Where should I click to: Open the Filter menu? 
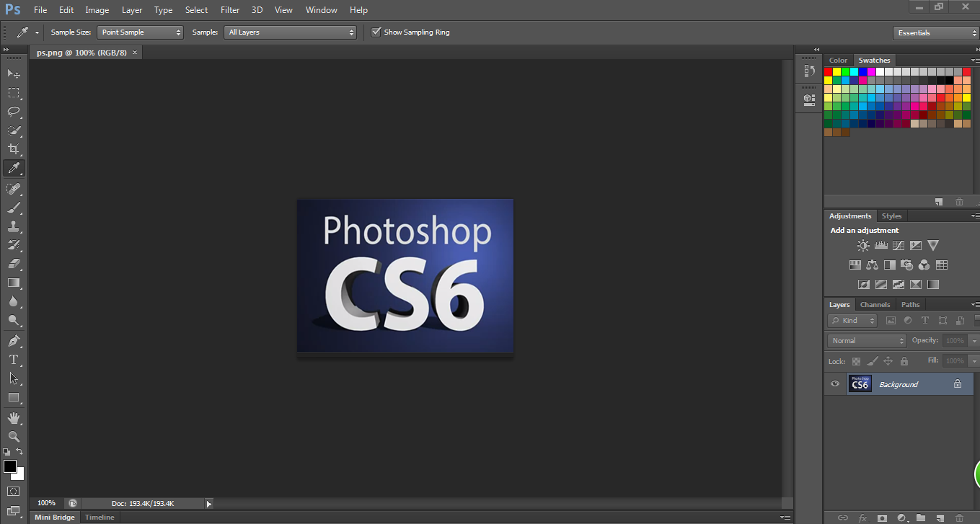[x=230, y=10]
